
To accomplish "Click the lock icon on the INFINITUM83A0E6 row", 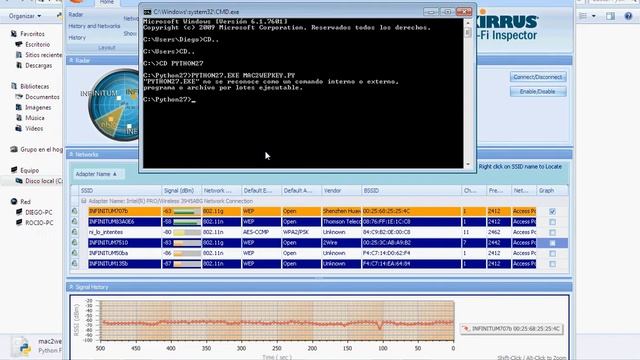I will point(74,222).
